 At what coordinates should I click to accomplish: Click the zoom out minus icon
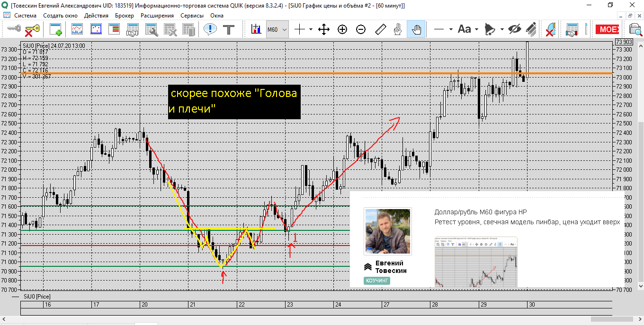(x=361, y=29)
